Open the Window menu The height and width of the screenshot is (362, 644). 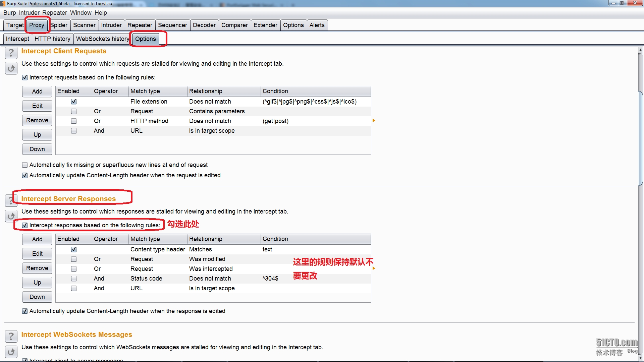tap(81, 13)
